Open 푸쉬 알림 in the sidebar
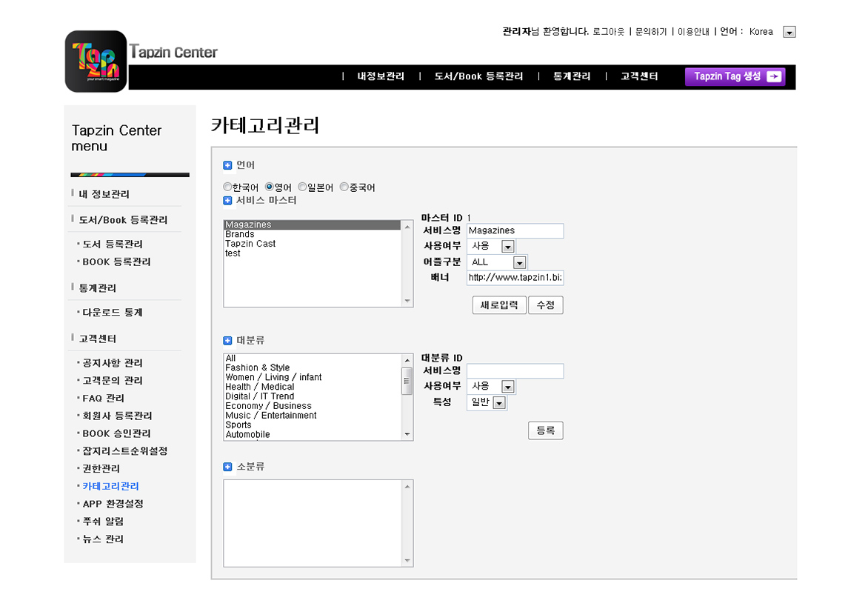 (104, 522)
